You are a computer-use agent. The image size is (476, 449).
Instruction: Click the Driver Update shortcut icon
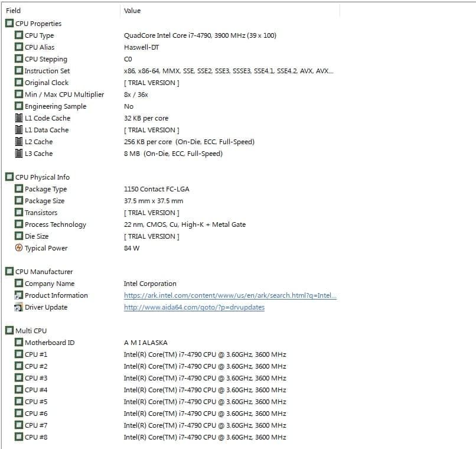19,307
